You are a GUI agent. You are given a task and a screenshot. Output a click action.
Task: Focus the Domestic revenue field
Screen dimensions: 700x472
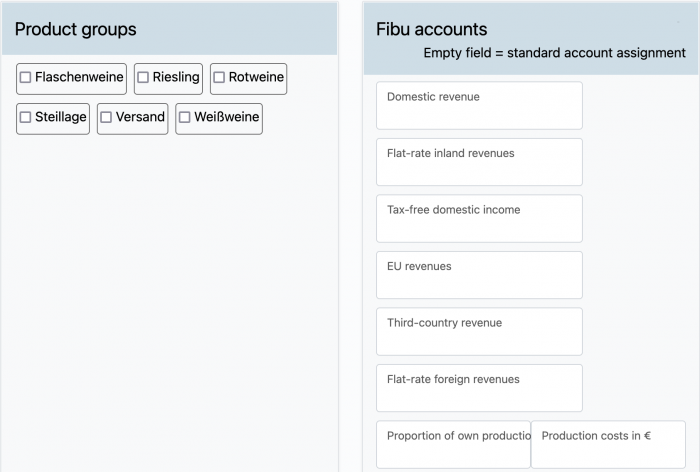click(x=479, y=106)
